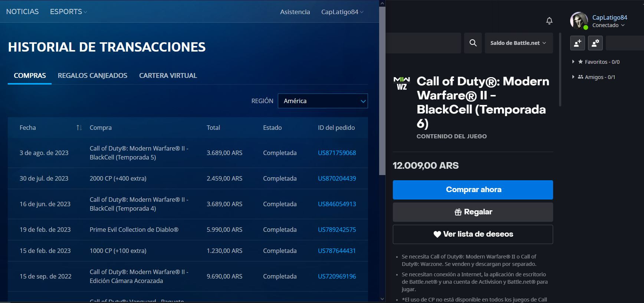Viewport: 644px width, 303px height.
Task: Click the Regalar button
Action: (473, 212)
